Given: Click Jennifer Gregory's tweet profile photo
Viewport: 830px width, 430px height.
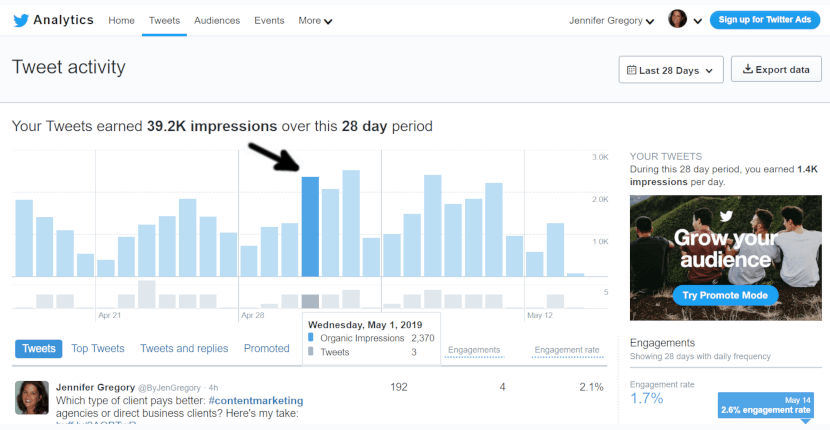Looking at the screenshot, I should tap(32, 397).
